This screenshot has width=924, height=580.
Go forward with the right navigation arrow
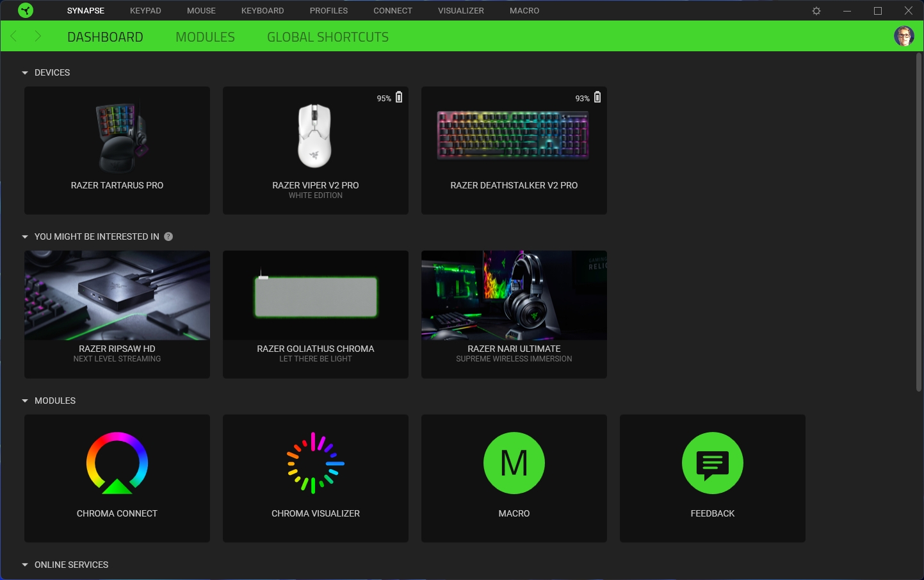(x=38, y=37)
